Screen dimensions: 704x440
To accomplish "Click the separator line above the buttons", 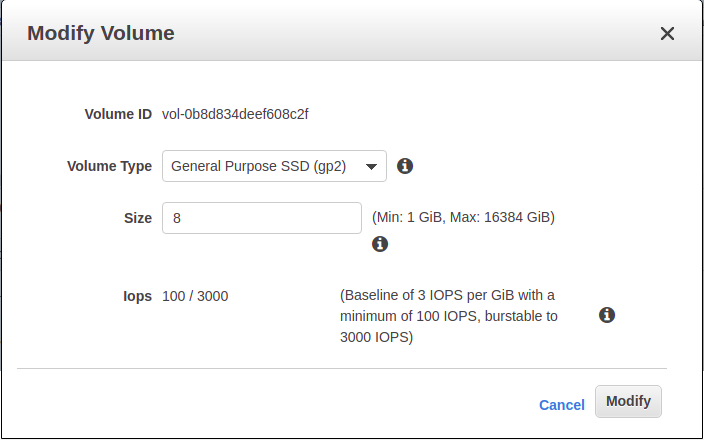I will click(342, 369).
